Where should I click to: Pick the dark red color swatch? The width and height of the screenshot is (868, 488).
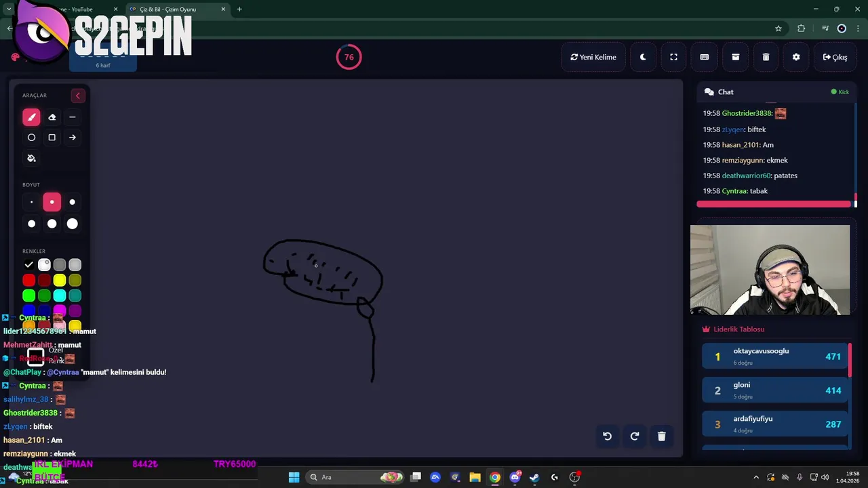coord(44,280)
